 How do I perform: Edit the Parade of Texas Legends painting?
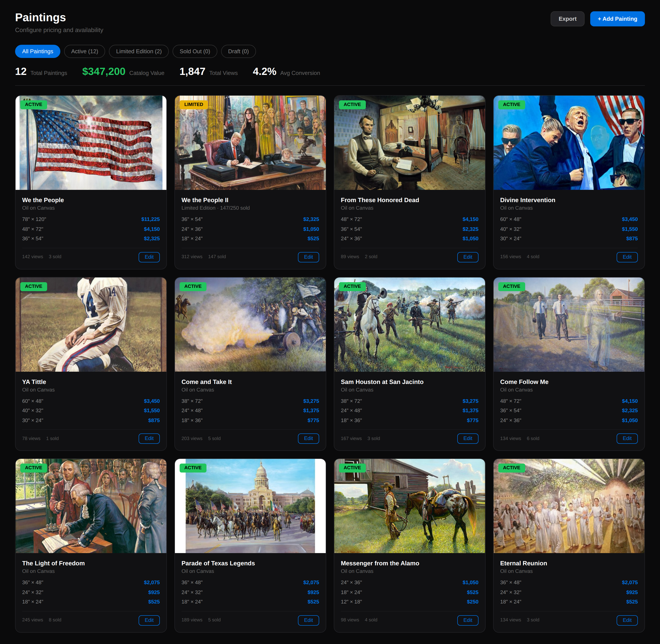[308, 620]
